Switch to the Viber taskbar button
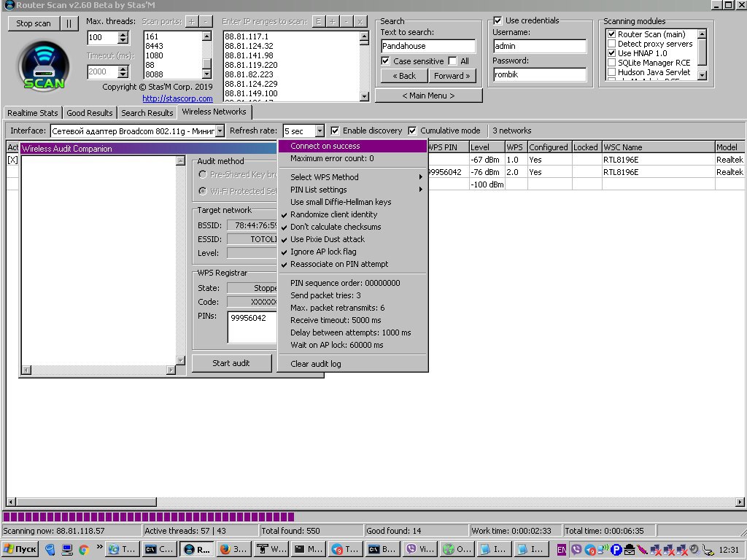The width and height of the screenshot is (747, 560). click(419, 549)
